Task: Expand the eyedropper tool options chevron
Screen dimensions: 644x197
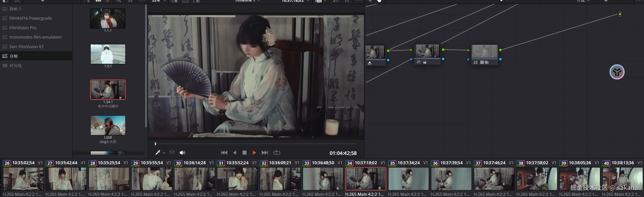Action: click(x=164, y=153)
